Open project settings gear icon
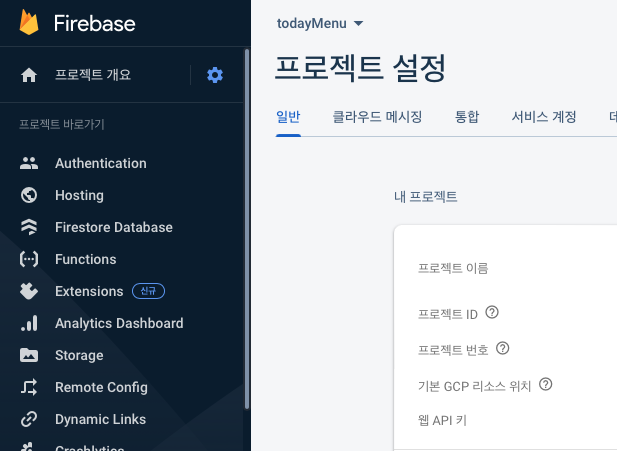Image resolution: width=617 pixels, height=451 pixels. (x=215, y=75)
